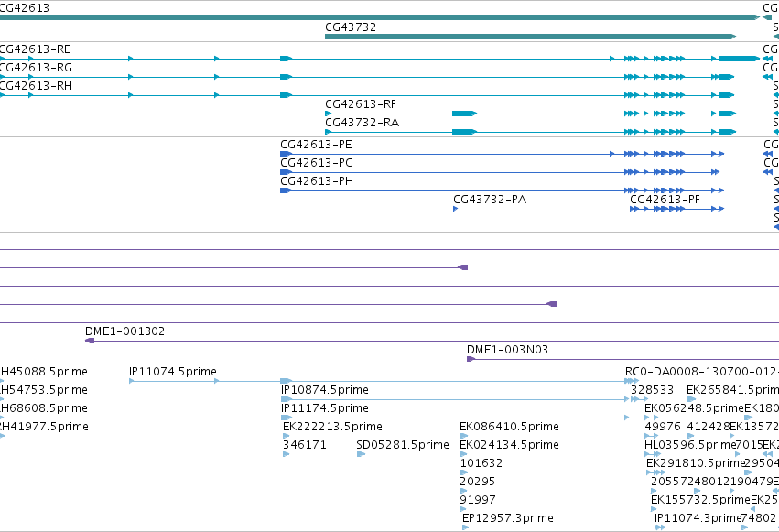
Task: Open EST EK222213.5prime
Action: click(333, 427)
